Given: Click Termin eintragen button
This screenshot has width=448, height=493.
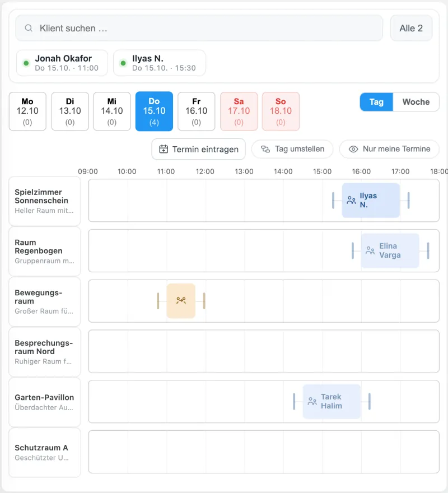Looking at the screenshot, I should (199, 149).
